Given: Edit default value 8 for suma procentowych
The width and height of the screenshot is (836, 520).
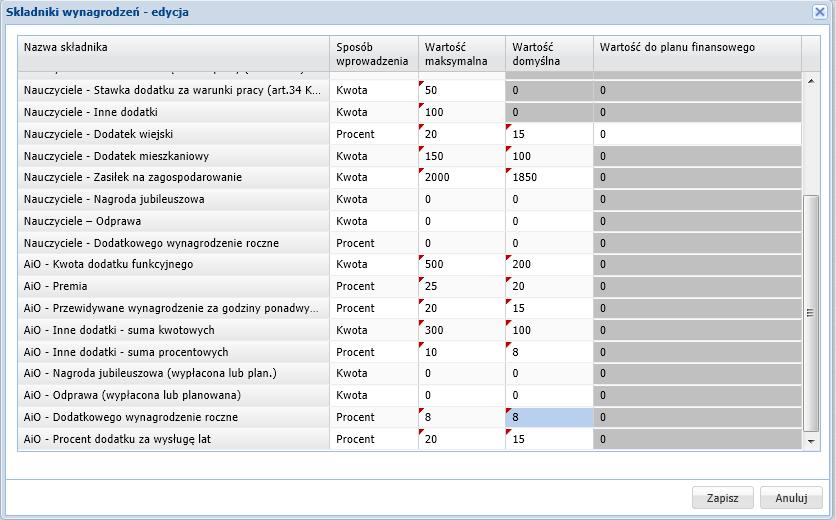Looking at the screenshot, I should coord(549,351).
